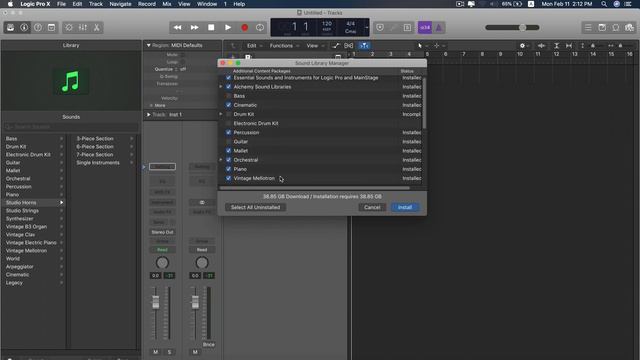Toggle Cycle mode button

(260, 27)
